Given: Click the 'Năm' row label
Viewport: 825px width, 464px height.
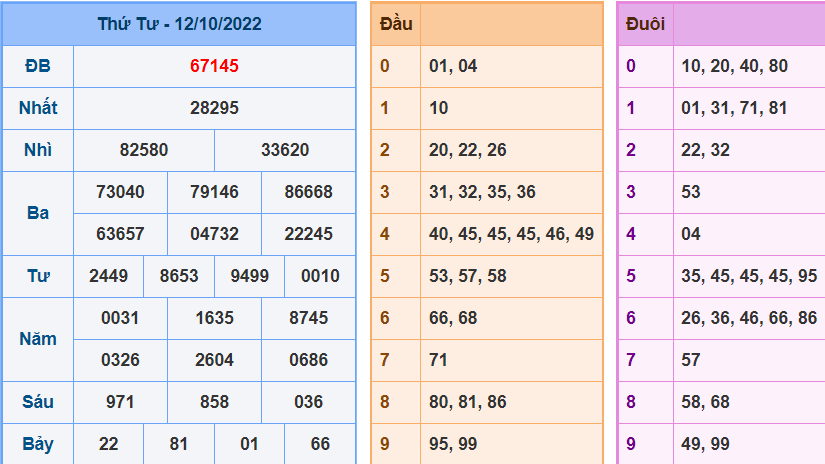Looking at the screenshot, I should pyautogui.click(x=38, y=339).
